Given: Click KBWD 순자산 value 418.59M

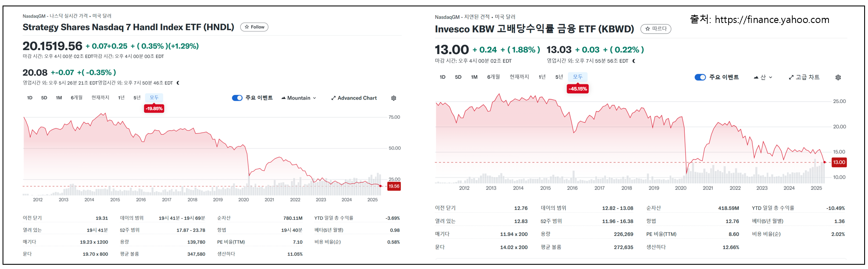Looking at the screenshot, I should (729, 208).
